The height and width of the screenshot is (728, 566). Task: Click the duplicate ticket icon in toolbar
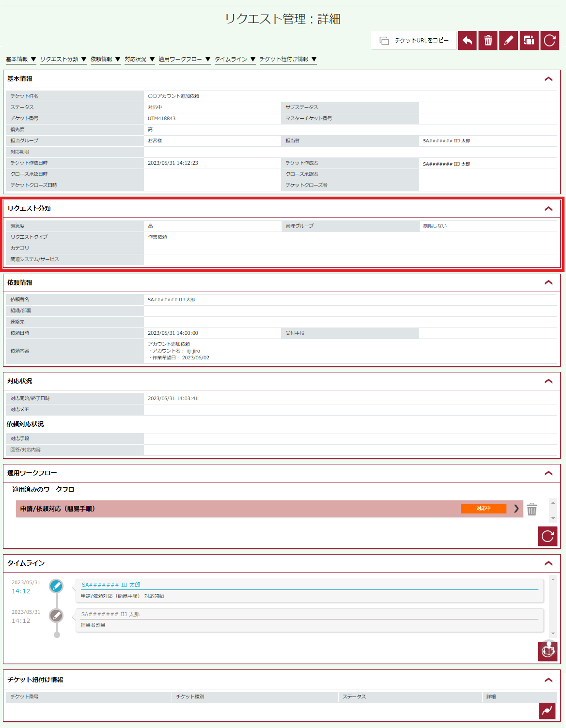coord(529,40)
